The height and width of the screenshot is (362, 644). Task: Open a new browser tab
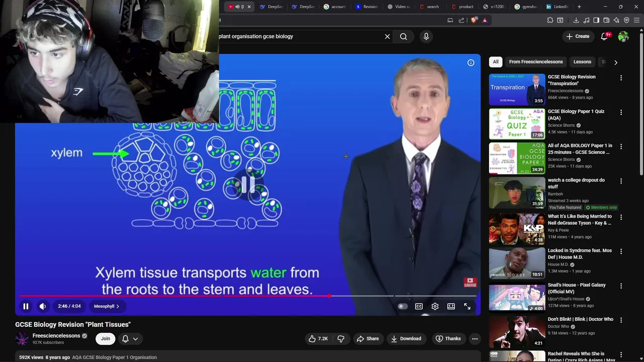[579, 7]
